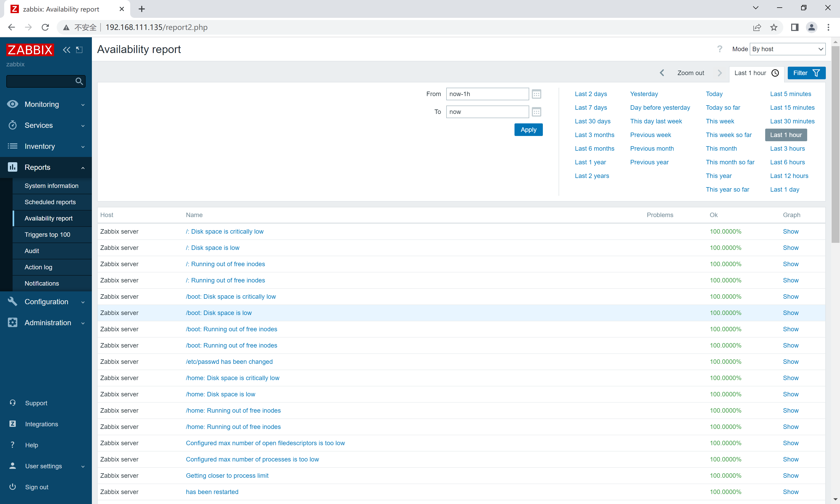
Task: Open calendar picker for To field
Action: point(537,112)
